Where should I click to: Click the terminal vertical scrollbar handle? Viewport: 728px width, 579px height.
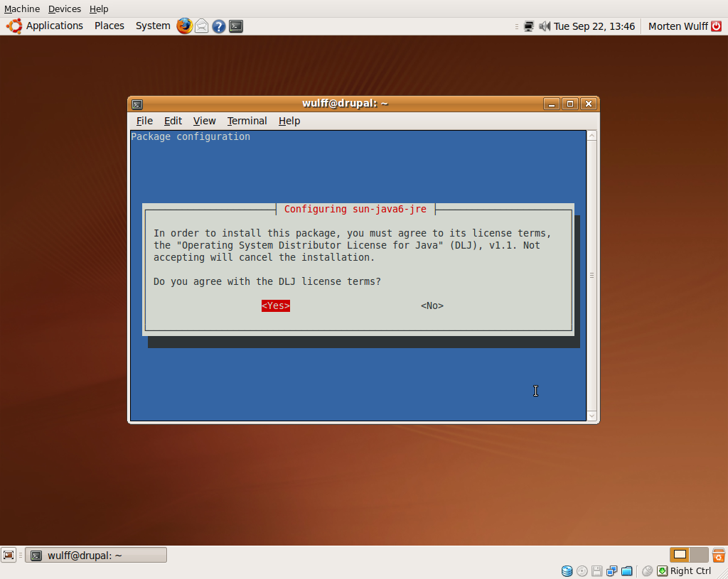click(592, 276)
